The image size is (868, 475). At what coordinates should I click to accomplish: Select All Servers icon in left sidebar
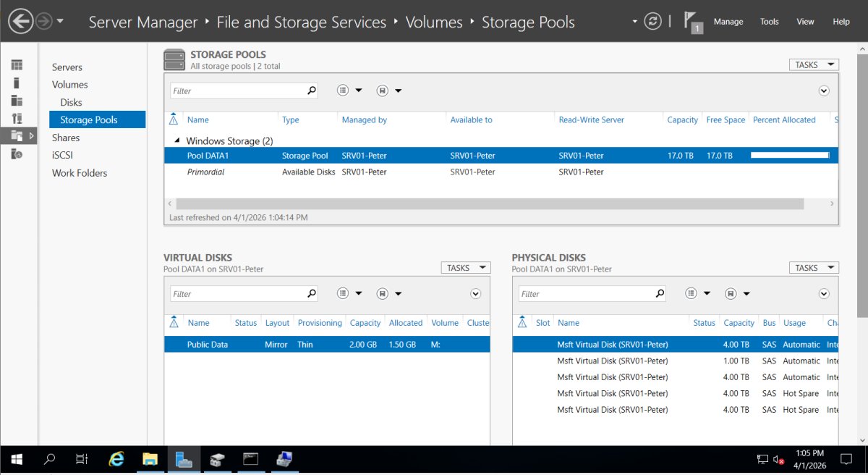[x=17, y=101]
